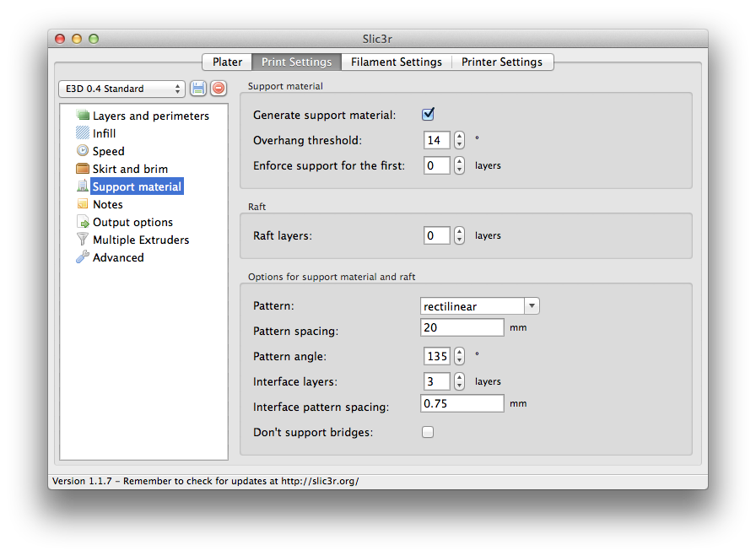
Task: Switch to Filament Settings tab
Action: pyautogui.click(x=397, y=62)
